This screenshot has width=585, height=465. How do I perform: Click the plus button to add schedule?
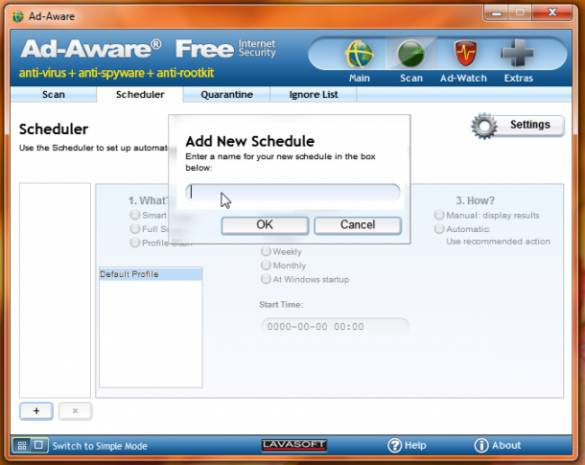point(36,411)
